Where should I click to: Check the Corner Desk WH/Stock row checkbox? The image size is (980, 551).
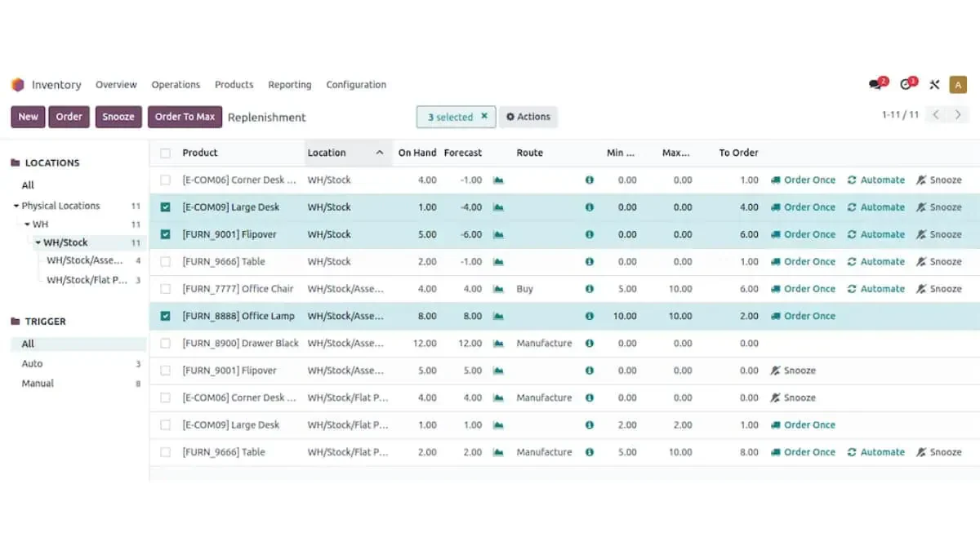(x=166, y=180)
